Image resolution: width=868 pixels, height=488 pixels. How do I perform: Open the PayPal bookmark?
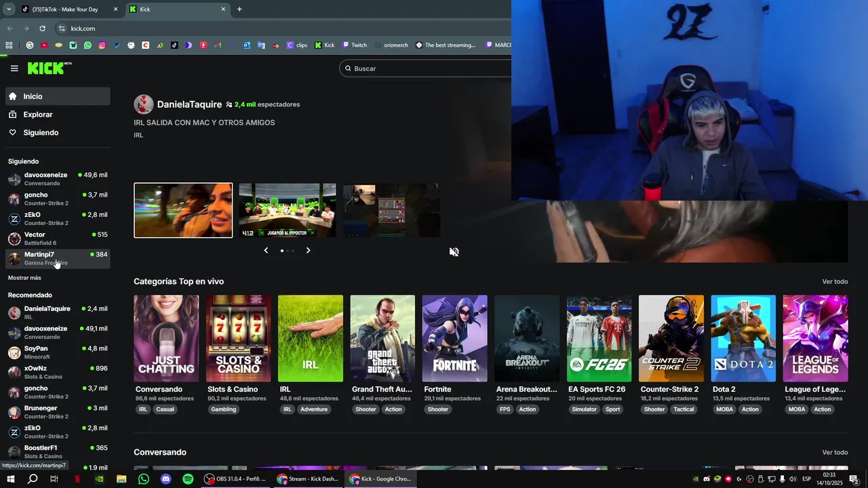click(117, 45)
